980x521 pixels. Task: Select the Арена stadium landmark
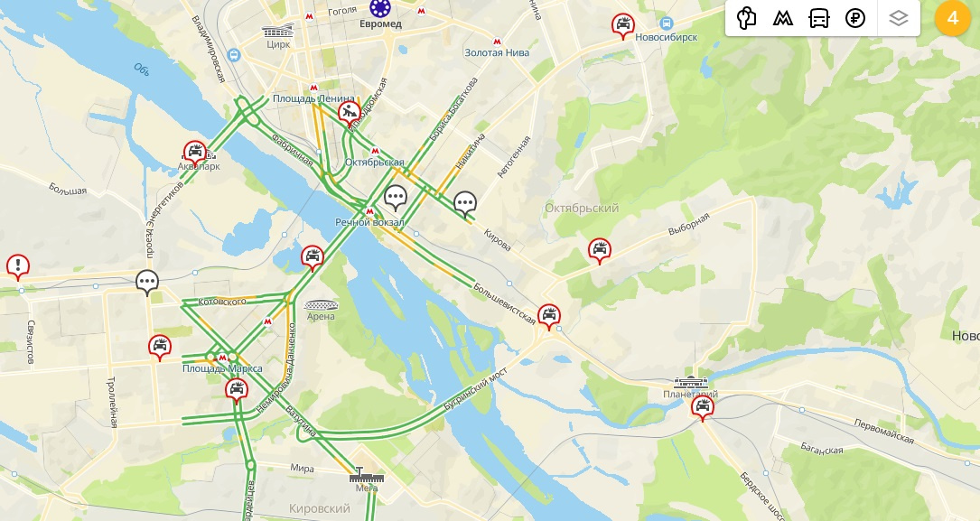tap(322, 305)
